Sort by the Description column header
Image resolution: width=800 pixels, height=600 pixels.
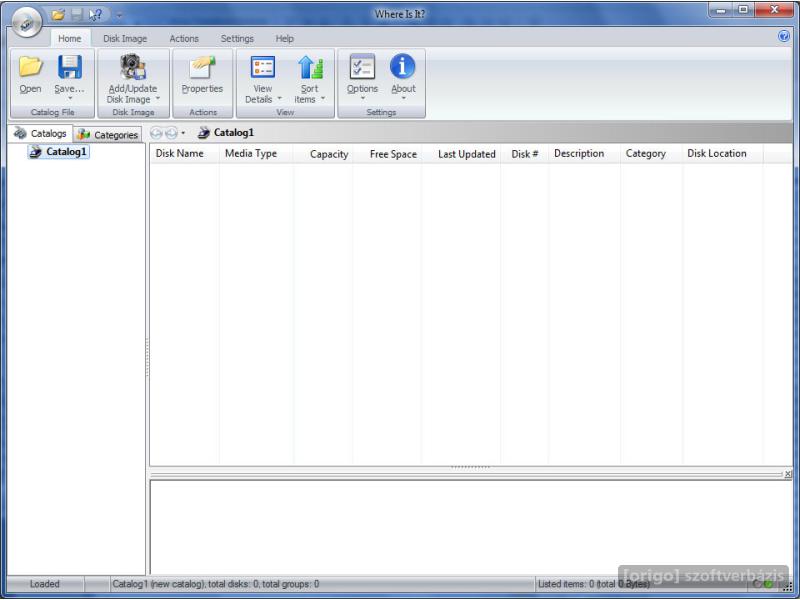585,154
